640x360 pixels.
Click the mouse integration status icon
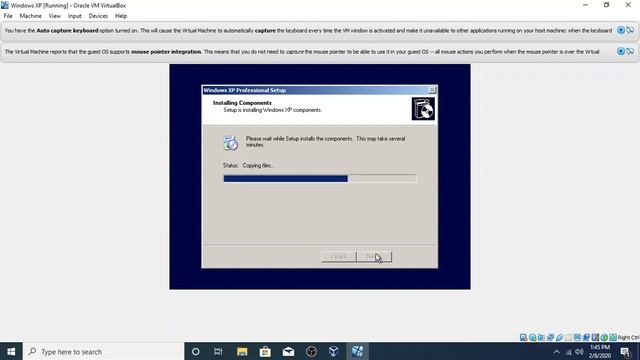[x=604, y=338]
